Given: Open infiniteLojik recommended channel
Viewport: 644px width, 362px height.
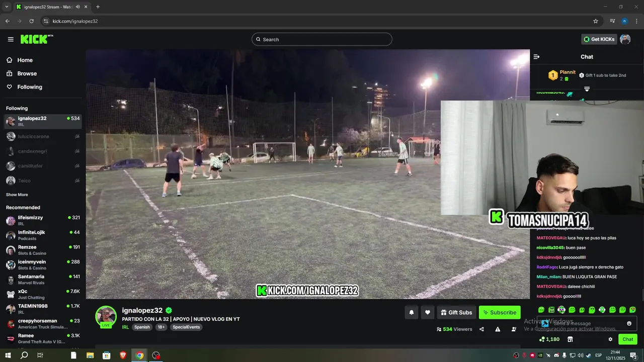Looking at the screenshot, I should coord(43,235).
